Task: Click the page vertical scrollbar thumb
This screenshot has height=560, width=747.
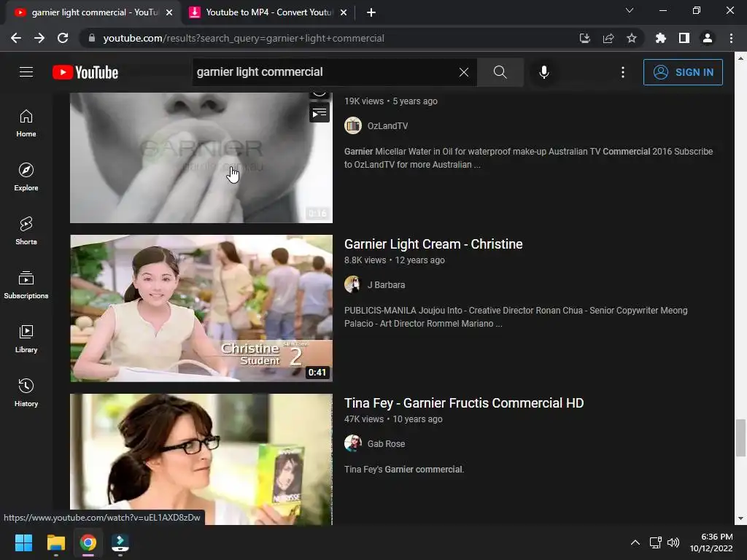Action: tap(740, 438)
